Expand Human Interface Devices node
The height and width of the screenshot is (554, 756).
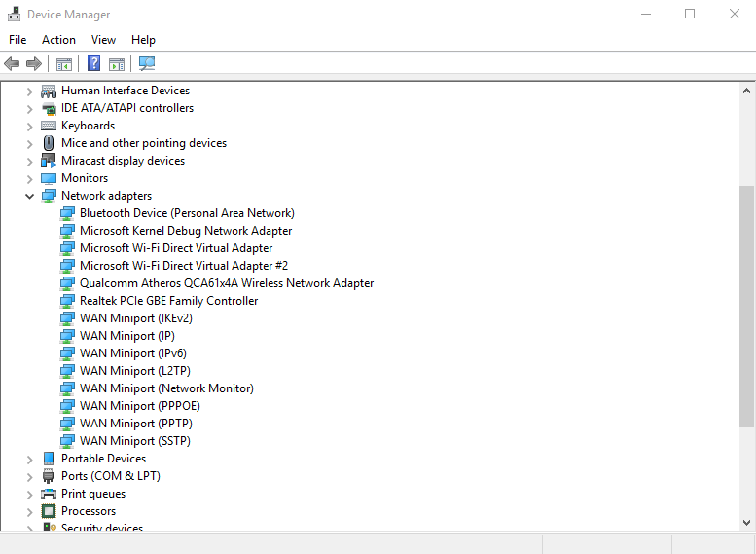(29, 92)
